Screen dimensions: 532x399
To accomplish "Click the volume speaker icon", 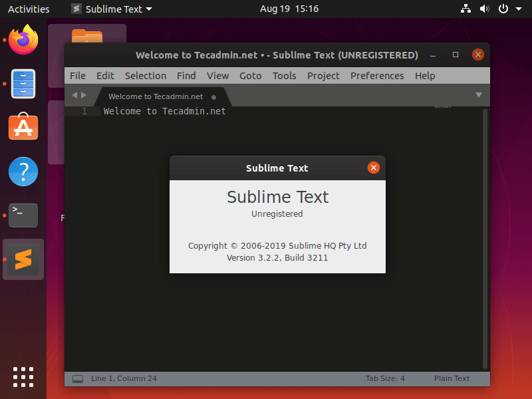I will (x=484, y=9).
